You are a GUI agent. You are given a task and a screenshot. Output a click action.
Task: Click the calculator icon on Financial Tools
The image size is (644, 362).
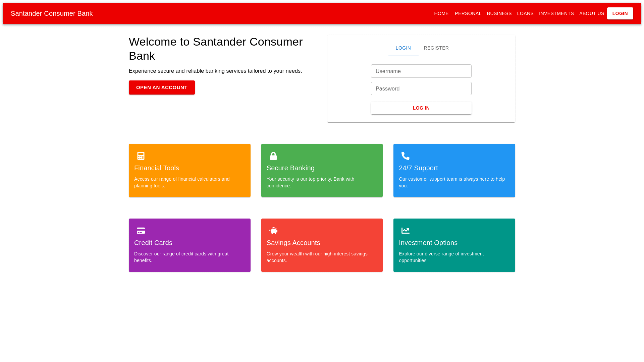point(141,156)
